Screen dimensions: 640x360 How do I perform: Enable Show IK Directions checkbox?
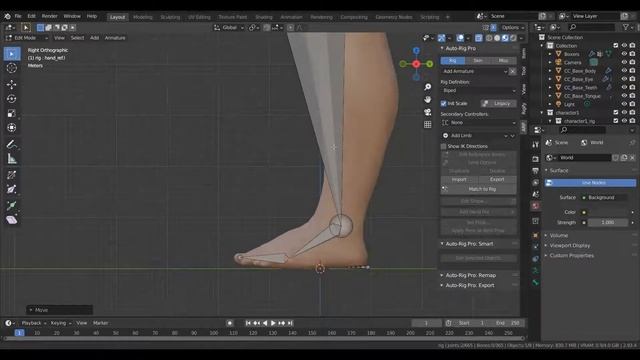444,146
